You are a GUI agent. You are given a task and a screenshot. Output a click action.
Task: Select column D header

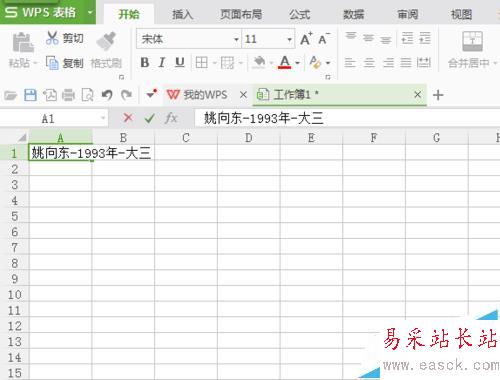[249, 138]
